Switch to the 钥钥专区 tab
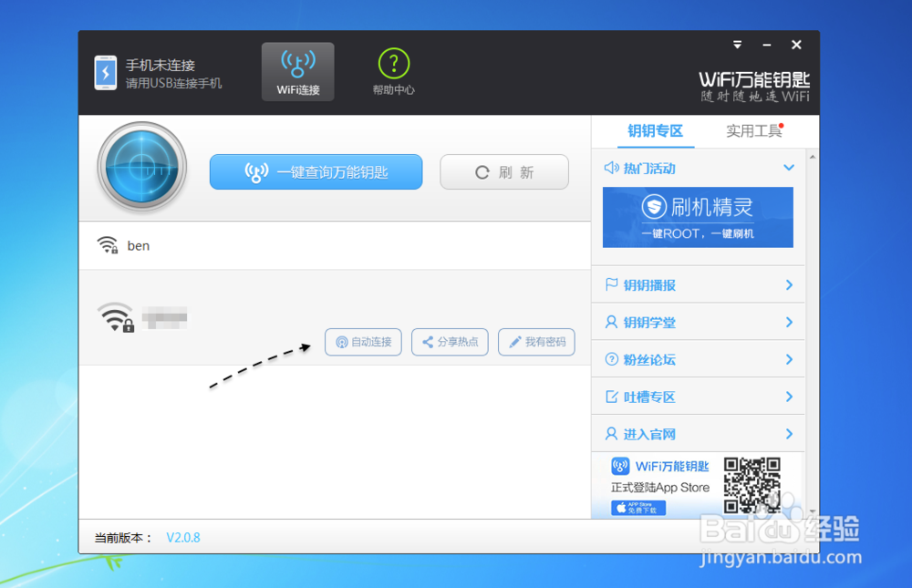This screenshot has width=912, height=588. click(656, 131)
